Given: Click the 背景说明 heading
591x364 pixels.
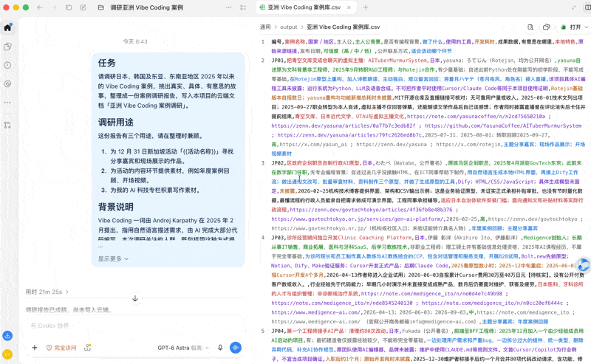Looking at the screenshot, I should pos(116,207).
